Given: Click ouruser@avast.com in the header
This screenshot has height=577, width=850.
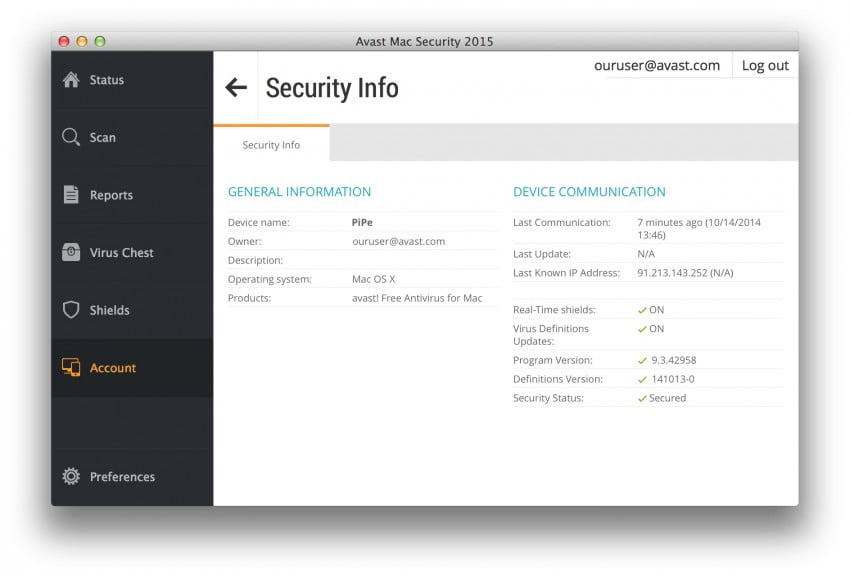Looking at the screenshot, I should (657, 65).
